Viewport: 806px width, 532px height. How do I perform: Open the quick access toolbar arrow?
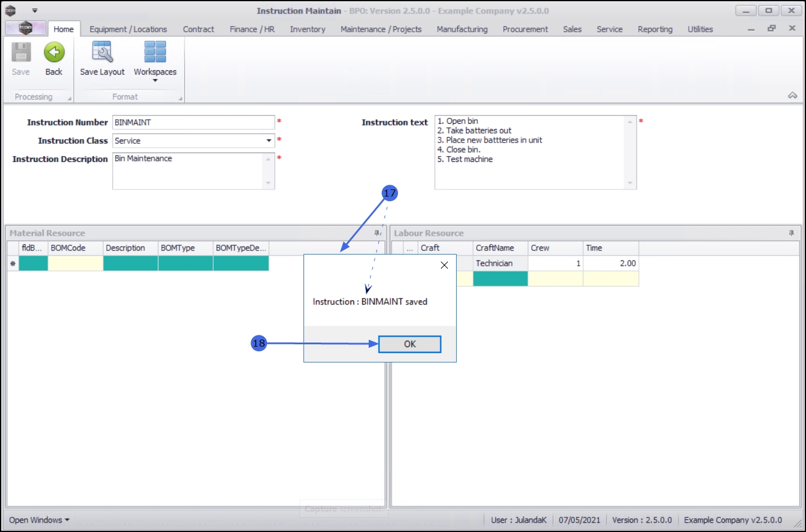[x=35, y=11]
